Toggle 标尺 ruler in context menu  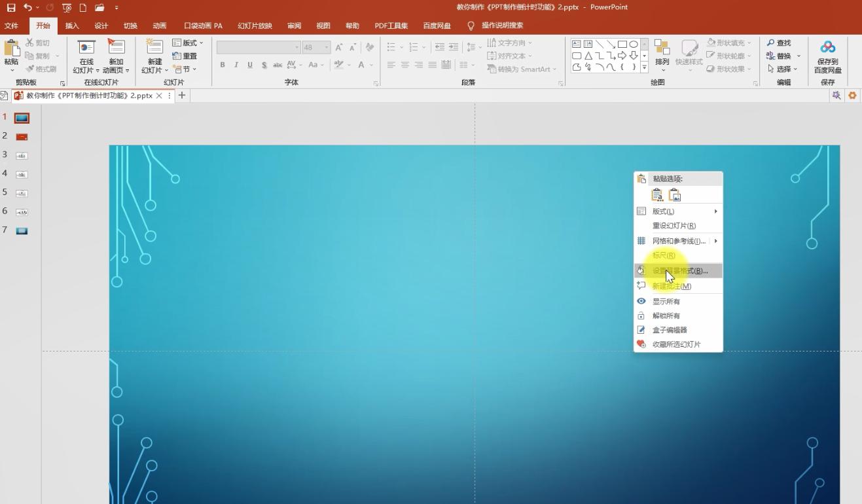click(x=664, y=255)
